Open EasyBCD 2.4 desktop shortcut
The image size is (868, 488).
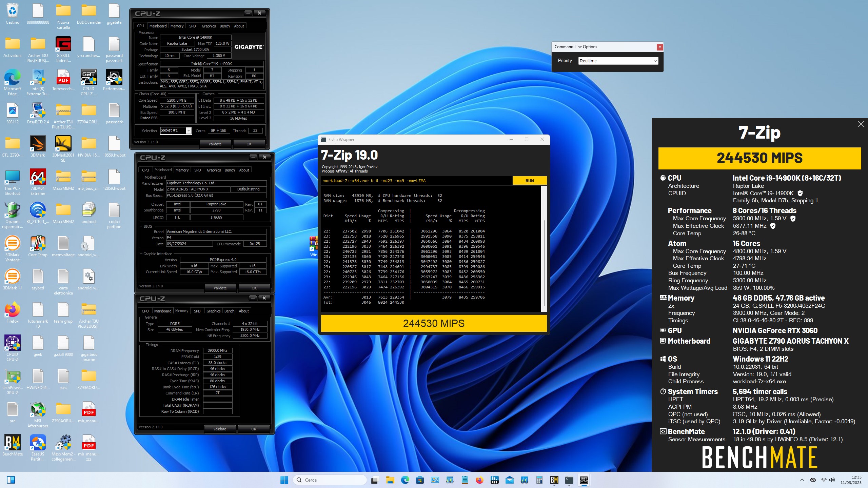[x=38, y=114]
